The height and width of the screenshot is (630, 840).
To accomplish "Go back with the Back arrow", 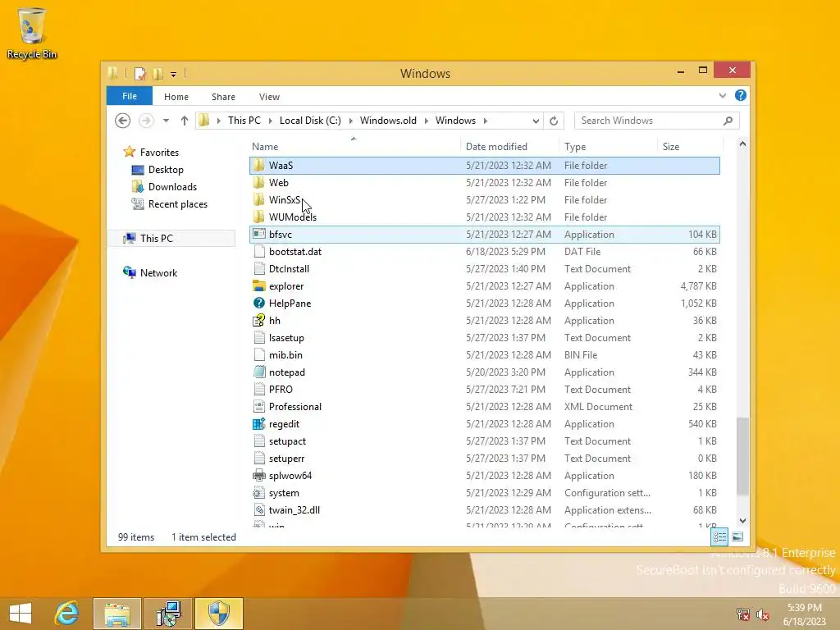I will pos(123,121).
